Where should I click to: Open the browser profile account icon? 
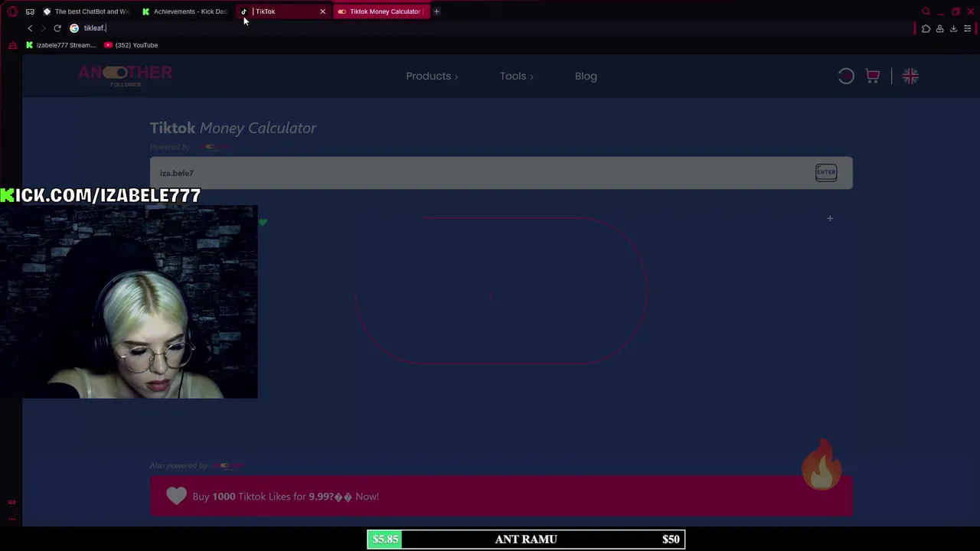tap(939, 28)
